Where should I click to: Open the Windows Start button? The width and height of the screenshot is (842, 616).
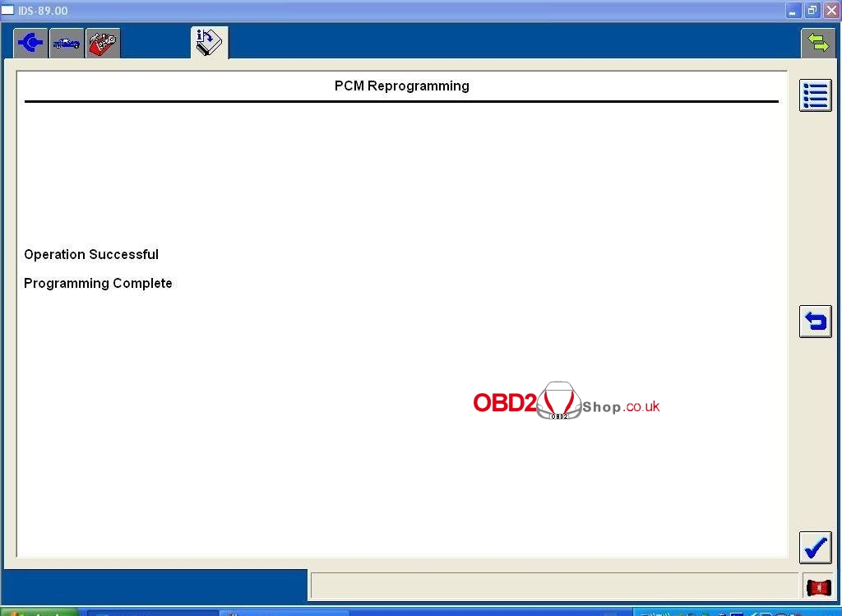tap(39, 612)
